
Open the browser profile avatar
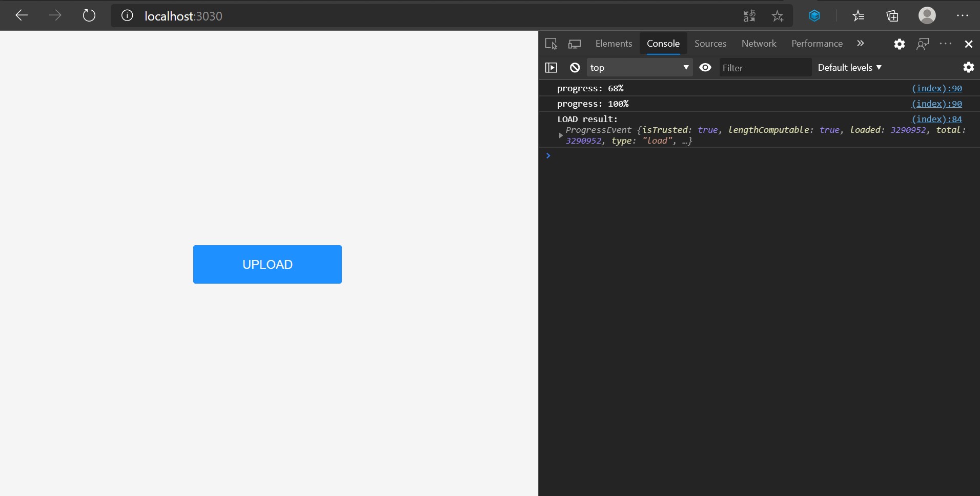[927, 15]
